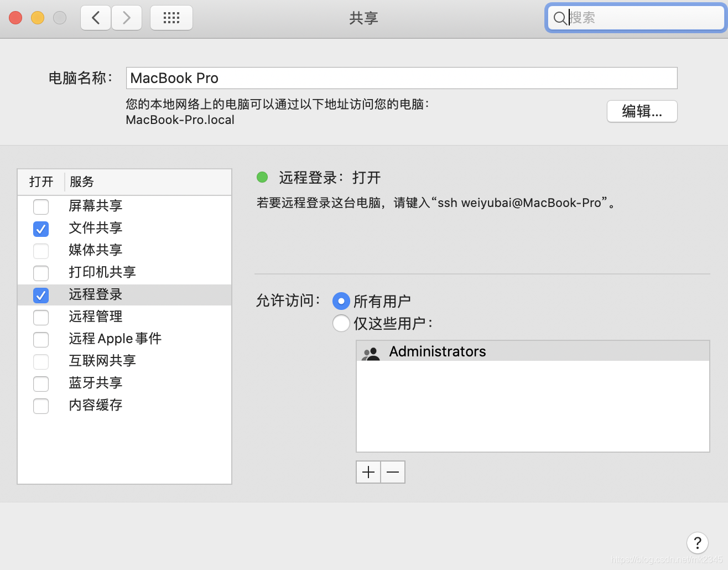Select 远程管理 service row text
This screenshot has width=728, height=570.
(95, 317)
